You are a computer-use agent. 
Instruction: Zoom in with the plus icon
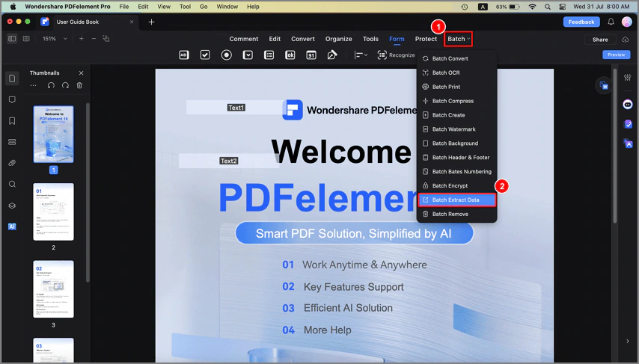[82, 39]
